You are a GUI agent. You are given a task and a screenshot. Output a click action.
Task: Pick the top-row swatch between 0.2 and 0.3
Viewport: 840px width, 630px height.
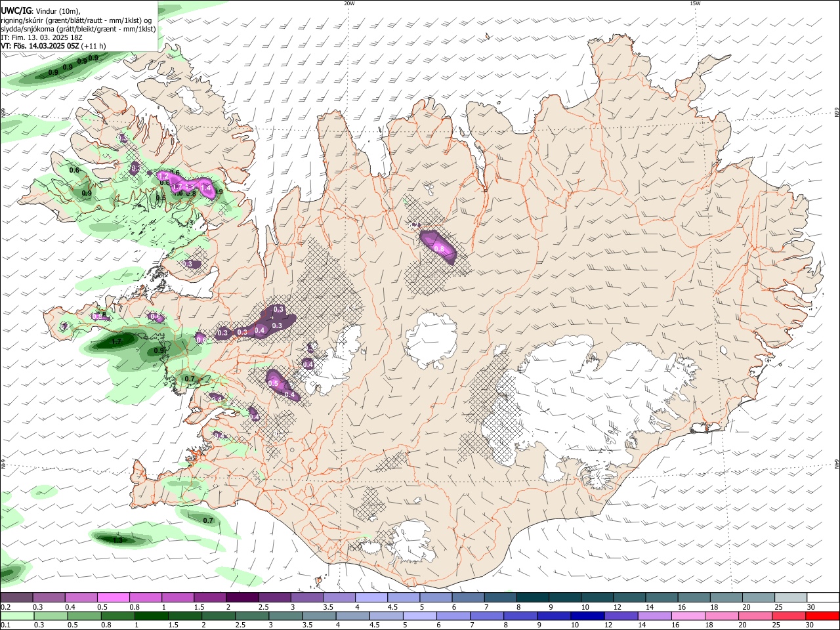(x=16, y=597)
